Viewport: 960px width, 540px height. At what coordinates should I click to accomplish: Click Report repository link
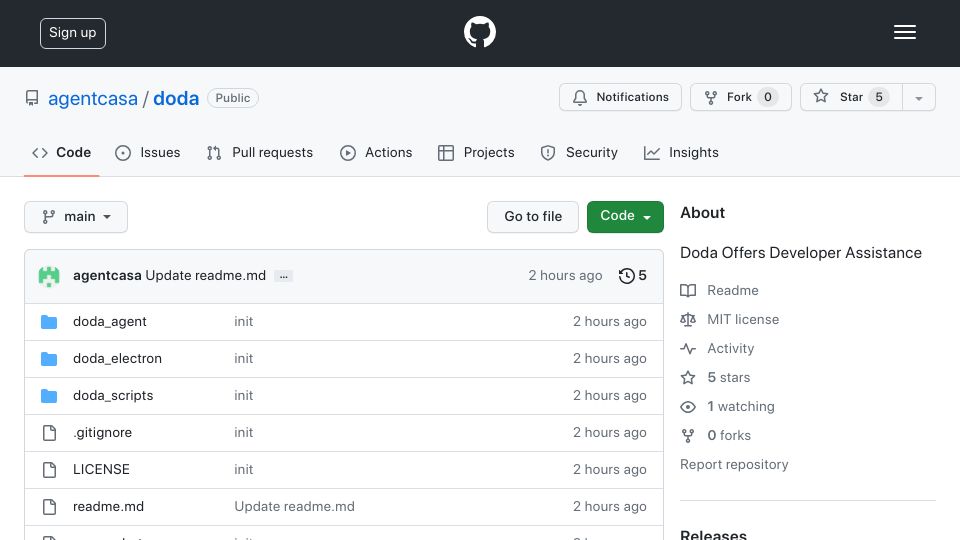[734, 465]
